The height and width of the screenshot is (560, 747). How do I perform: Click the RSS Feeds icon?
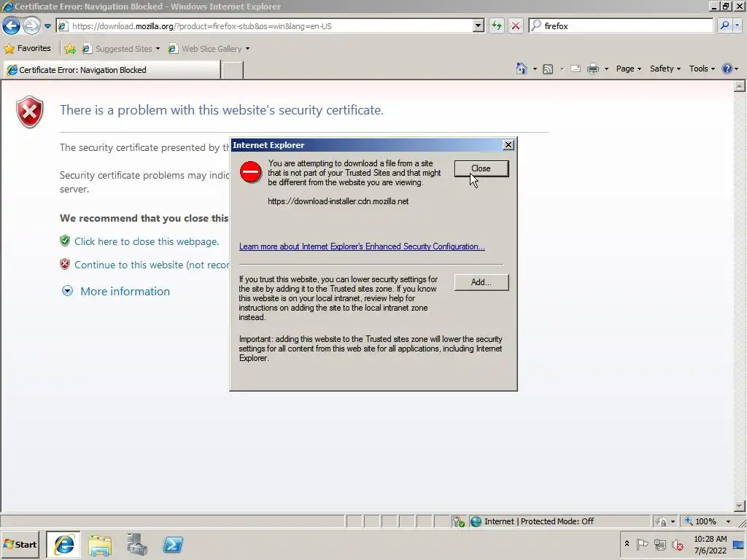point(548,69)
